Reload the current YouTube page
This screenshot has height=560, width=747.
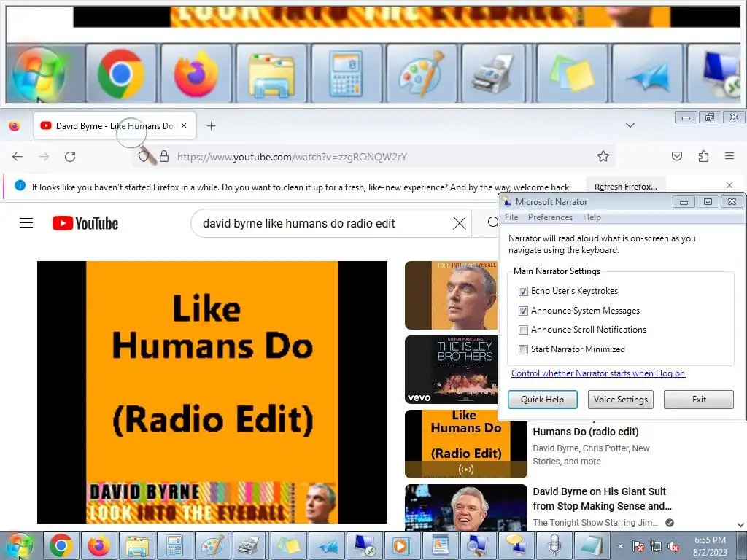(70, 157)
